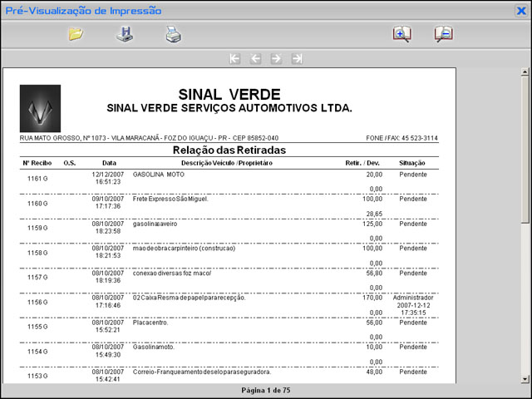Close the Pré-Visualização de Impressão window
Screen dimensions: 532x399
click(x=521, y=11)
